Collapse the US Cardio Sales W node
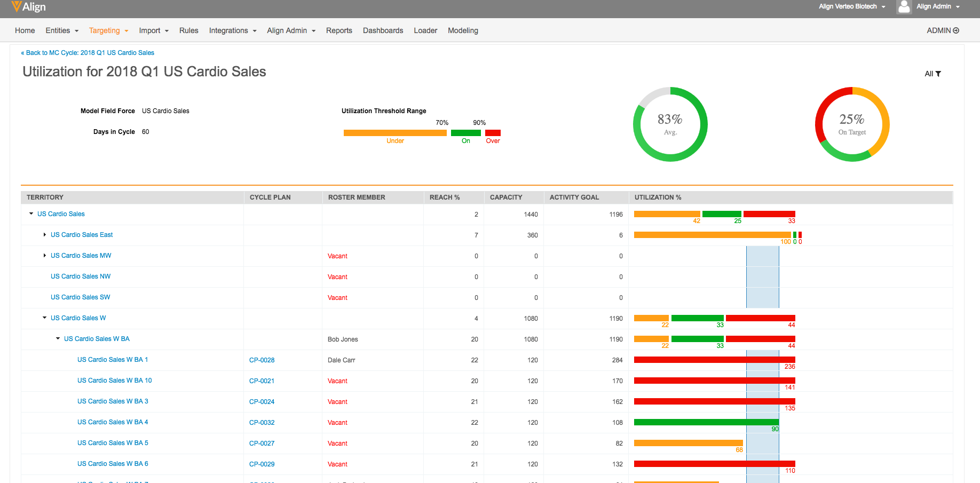The height and width of the screenshot is (483, 980). pos(44,318)
